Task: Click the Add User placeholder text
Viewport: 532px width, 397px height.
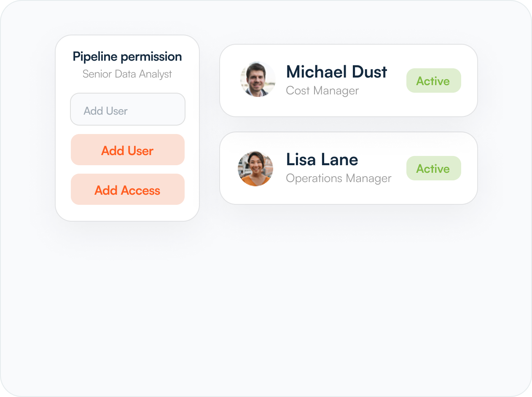Action: coord(106,110)
